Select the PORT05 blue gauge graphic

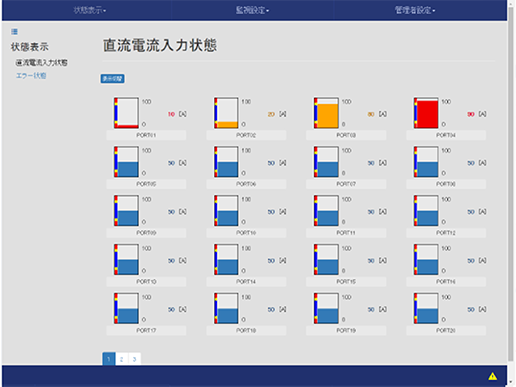click(126, 162)
